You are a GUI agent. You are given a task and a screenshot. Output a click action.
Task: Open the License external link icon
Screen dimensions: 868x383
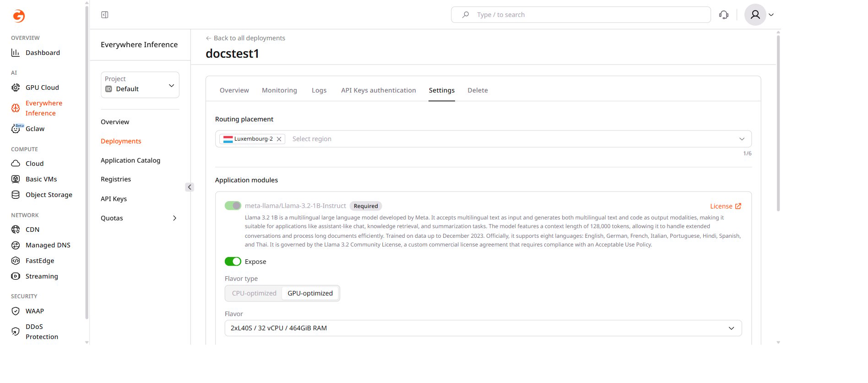[x=738, y=206]
